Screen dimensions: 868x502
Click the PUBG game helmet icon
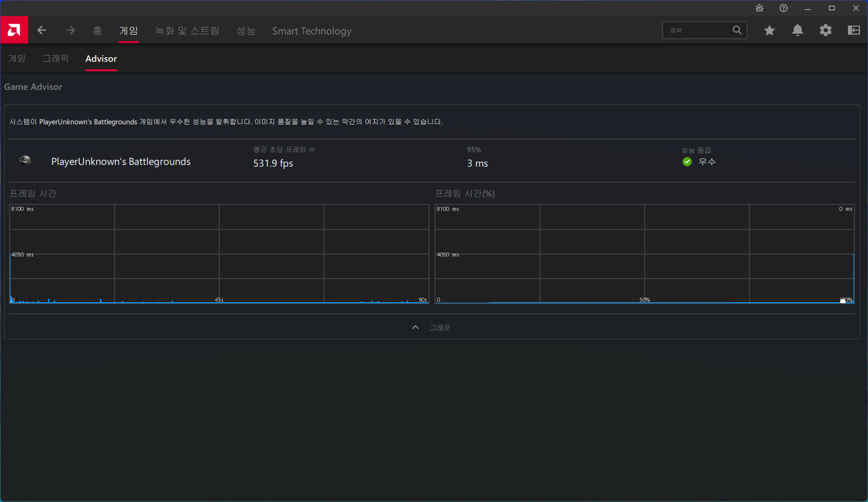click(x=25, y=161)
